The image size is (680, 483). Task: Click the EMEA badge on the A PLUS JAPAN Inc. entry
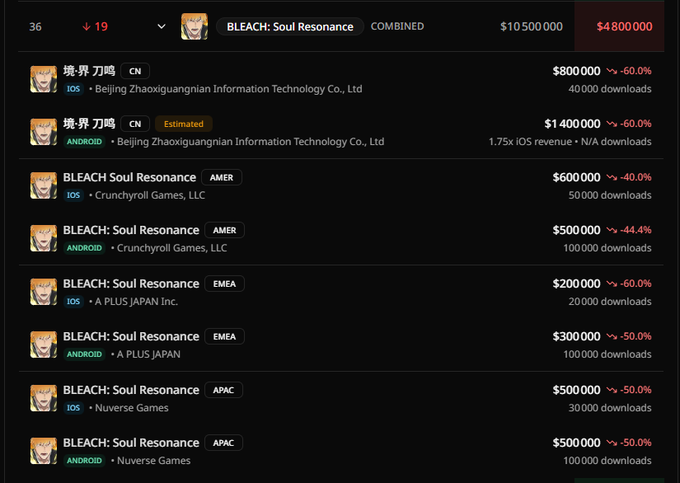click(x=224, y=283)
